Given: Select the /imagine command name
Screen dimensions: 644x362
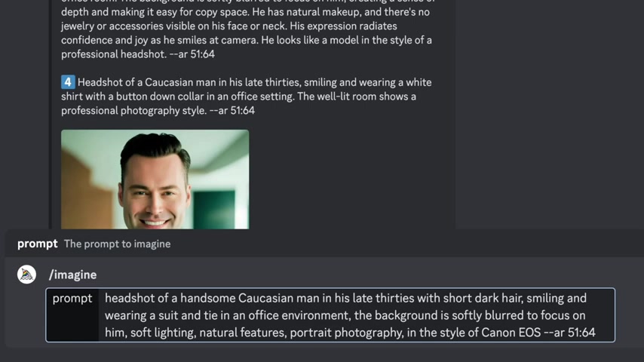Looking at the screenshot, I should 72,275.
